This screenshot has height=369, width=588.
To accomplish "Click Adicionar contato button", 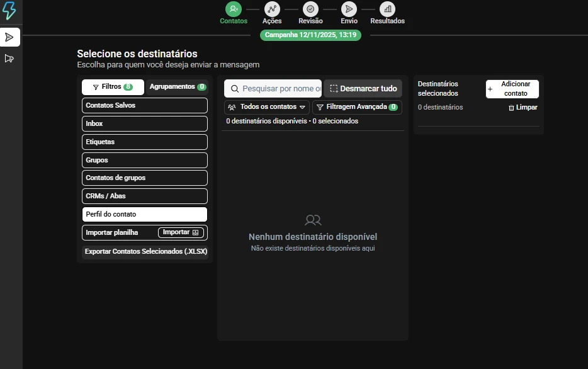I will (512, 89).
